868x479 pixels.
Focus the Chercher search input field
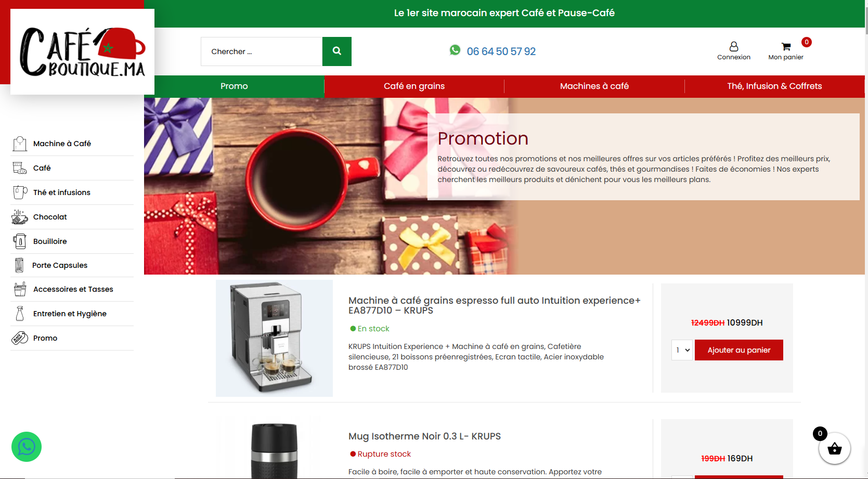click(x=262, y=51)
